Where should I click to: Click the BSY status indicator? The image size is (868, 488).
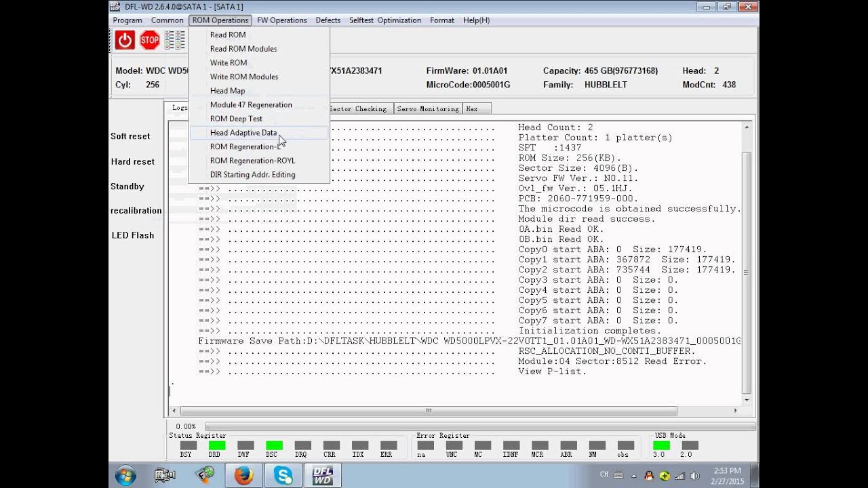click(188, 445)
